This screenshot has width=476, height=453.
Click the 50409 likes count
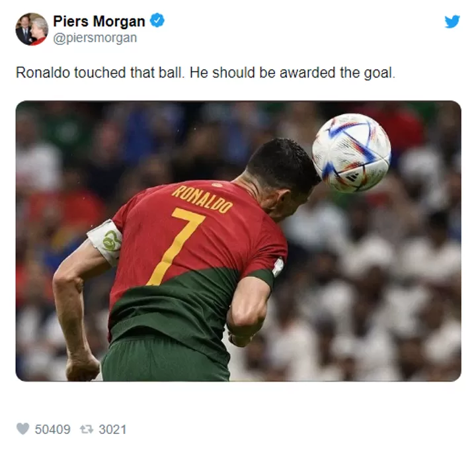click(x=52, y=429)
